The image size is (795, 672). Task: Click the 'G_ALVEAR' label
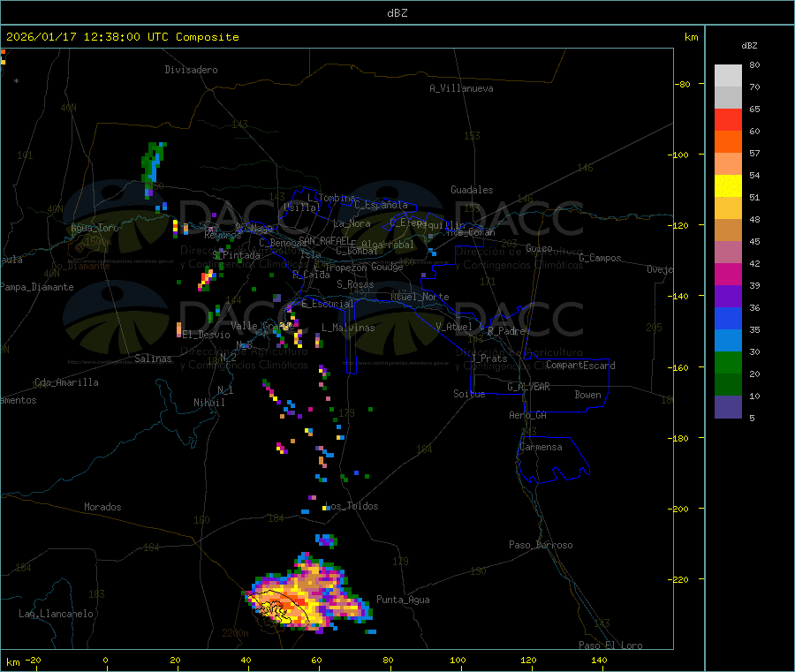tap(528, 387)
